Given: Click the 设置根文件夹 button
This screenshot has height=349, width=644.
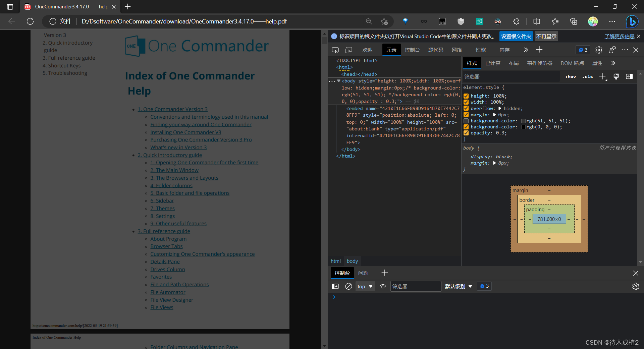Looking at the screenshot, I should click(x=516, y=36).
